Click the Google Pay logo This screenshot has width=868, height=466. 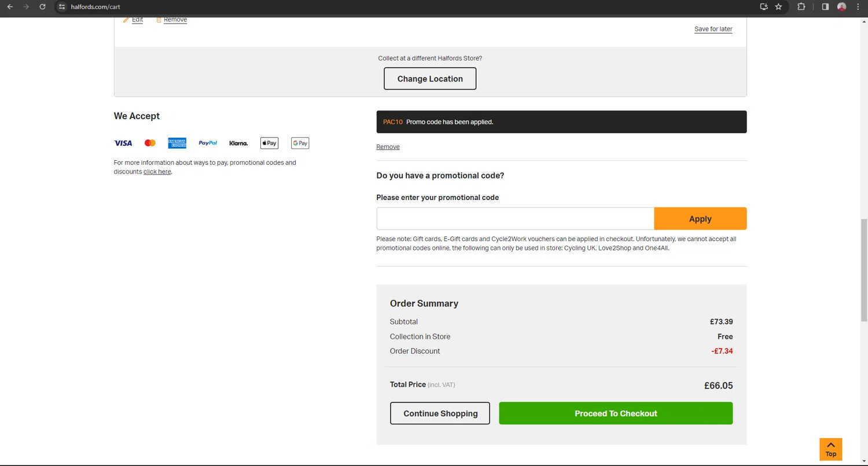click(x=300, y=143)
